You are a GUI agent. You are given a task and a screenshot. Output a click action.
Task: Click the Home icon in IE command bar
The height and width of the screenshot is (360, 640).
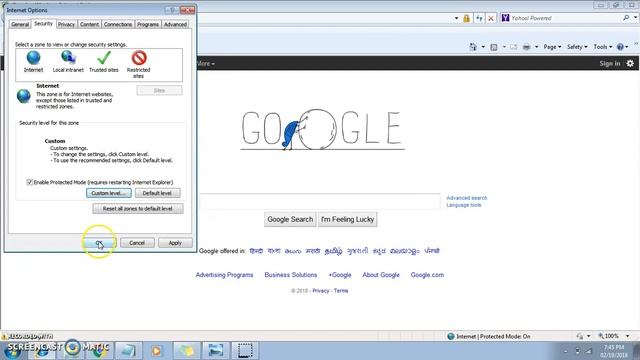coord(473,47)
